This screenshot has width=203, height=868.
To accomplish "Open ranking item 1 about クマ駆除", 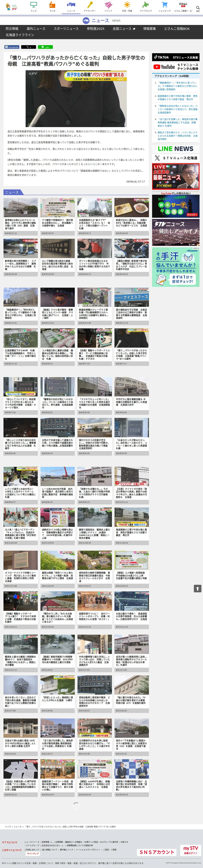I will click(178, 86).
